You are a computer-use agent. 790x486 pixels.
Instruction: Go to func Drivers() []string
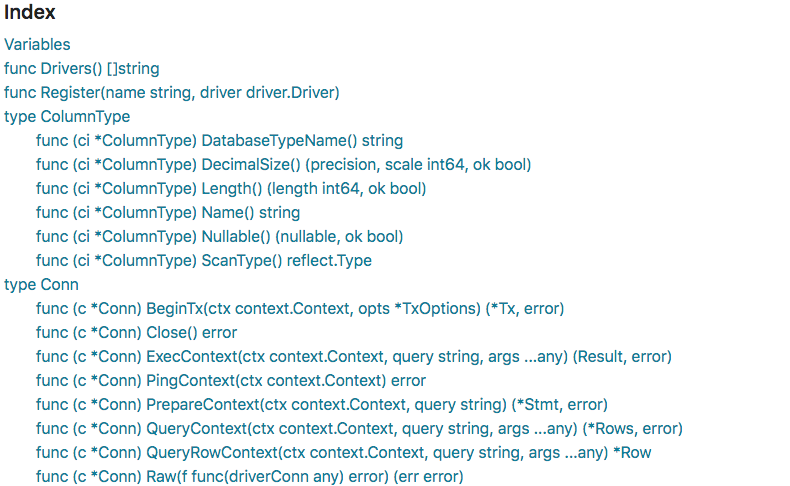pos(82,68)
